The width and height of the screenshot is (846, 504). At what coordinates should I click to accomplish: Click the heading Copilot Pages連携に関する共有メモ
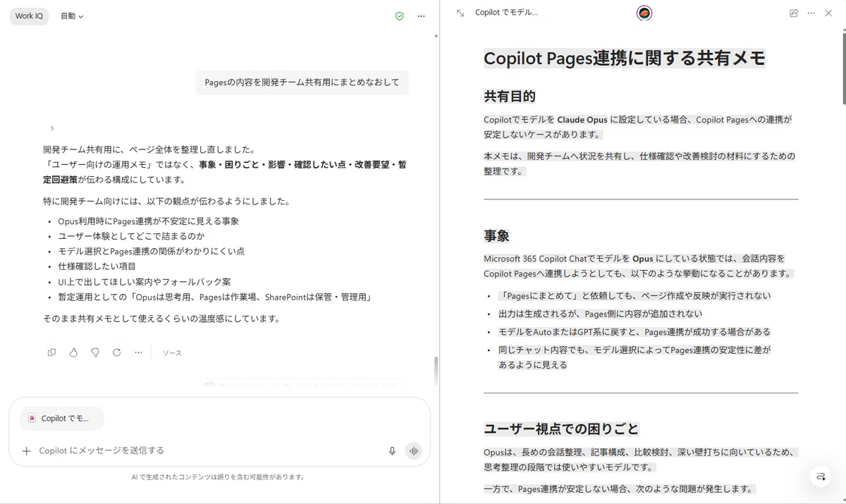pos(624,58)
